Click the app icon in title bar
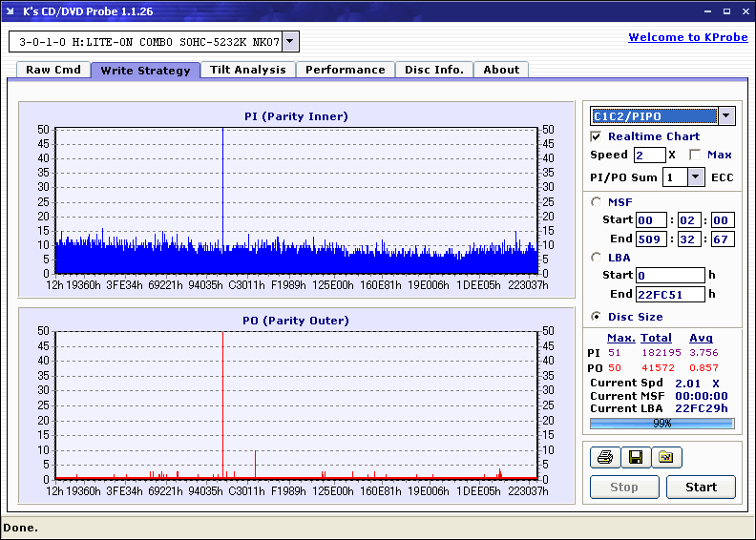The height and width of the screenshot is (540, 756). (x=11, y=11)
